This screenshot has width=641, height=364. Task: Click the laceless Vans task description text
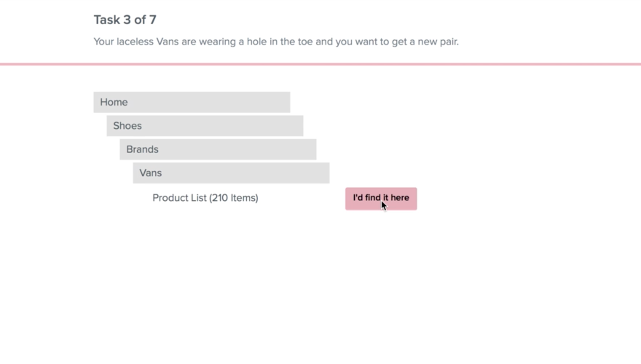tap(276, 42)
